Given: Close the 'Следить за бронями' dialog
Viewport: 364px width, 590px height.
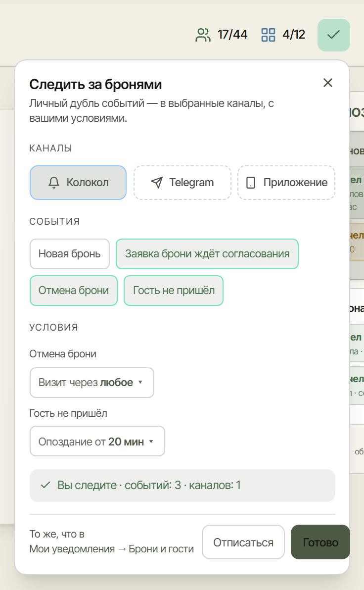Looking at the screenshot, I should click(x=328, y=83).
